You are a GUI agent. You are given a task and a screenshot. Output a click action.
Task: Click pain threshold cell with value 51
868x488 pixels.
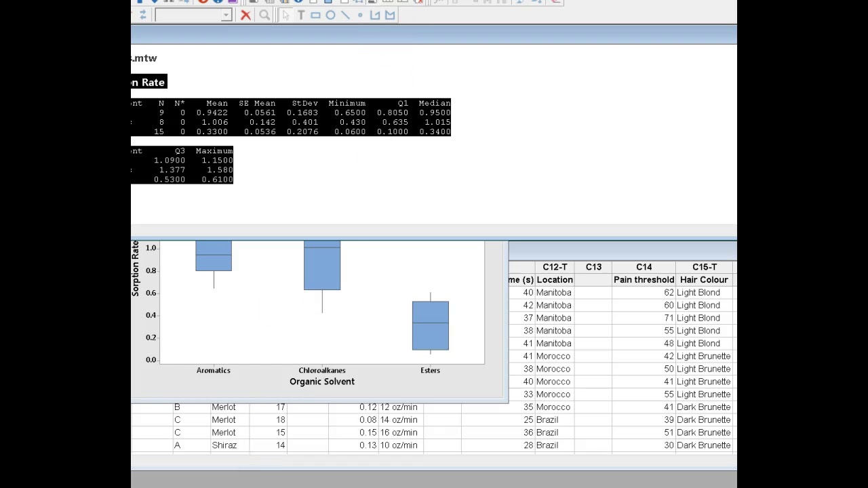tap(644, 432)
